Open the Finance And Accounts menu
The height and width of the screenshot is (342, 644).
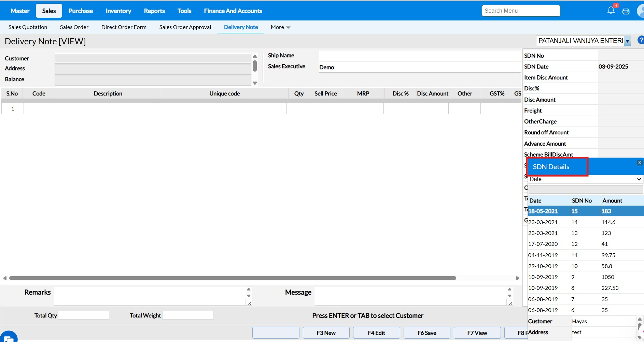[233, 11]
